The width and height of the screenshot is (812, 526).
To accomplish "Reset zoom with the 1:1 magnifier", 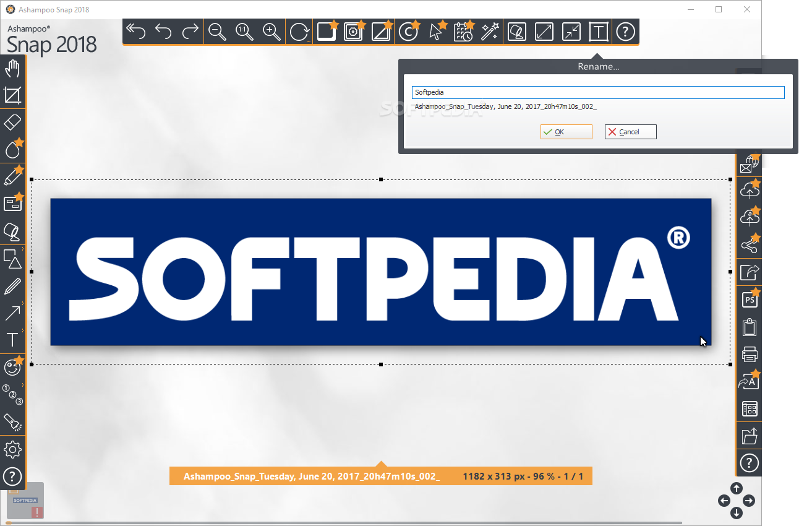I will [245, 32].
